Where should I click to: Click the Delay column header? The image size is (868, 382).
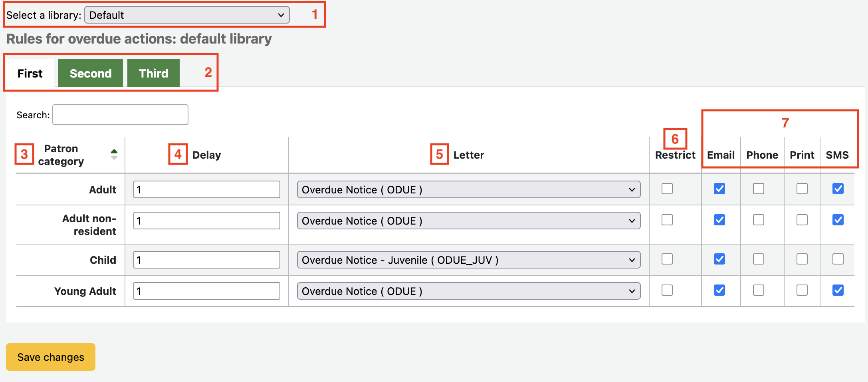pos(206,155)
